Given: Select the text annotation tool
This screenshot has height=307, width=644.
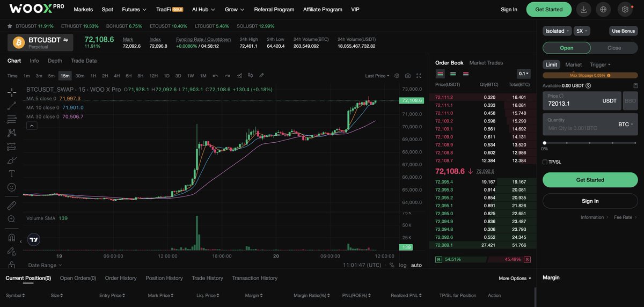Looking at the screenshot, I should [x=11, y=173].
